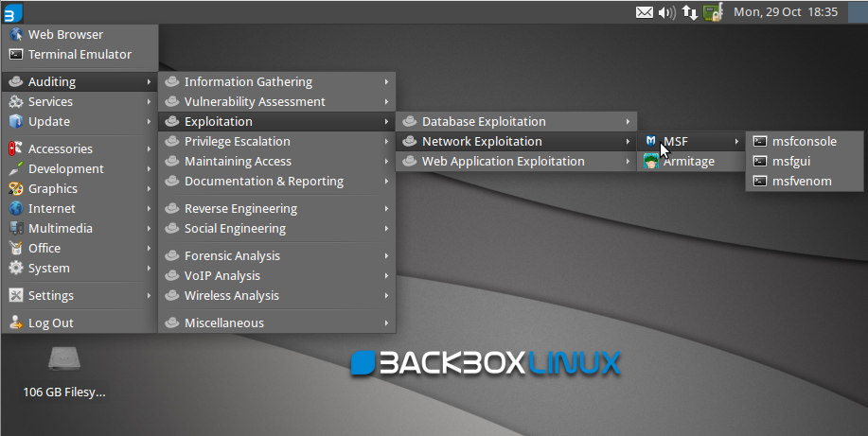The image size is (868, 436).
Task: Click the 106 GB Filesy... desktop label
Action: 64,392
